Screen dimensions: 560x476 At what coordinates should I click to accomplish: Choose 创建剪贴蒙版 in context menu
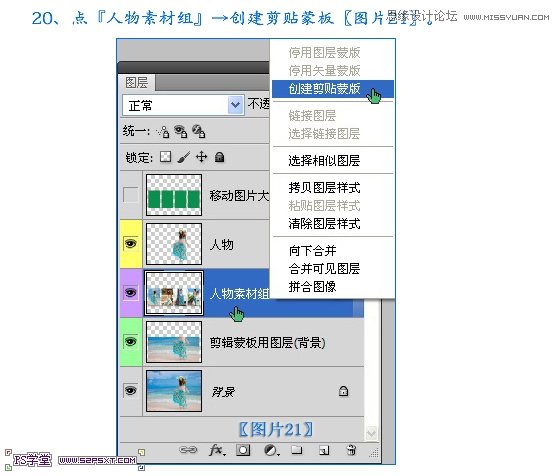click(324, 89)
